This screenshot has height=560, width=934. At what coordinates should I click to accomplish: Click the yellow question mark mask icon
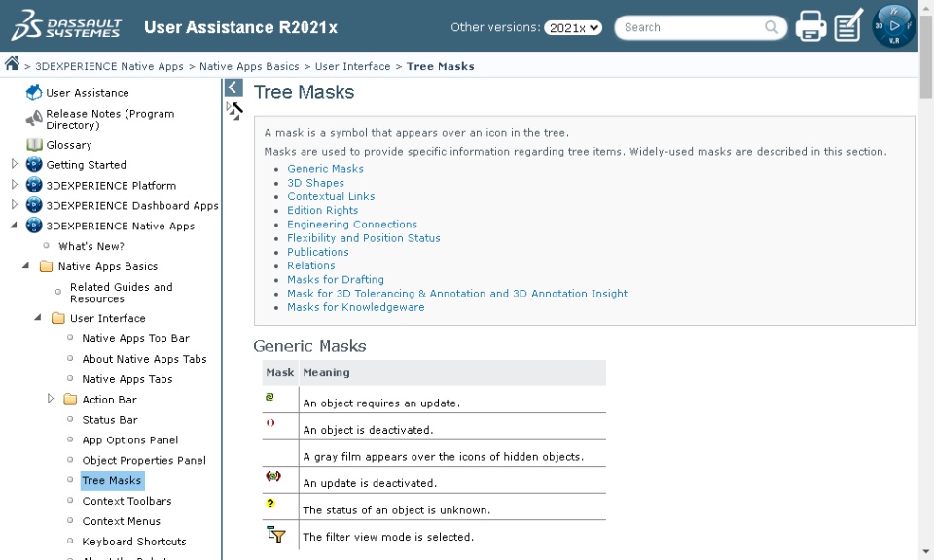pos(270,503)
